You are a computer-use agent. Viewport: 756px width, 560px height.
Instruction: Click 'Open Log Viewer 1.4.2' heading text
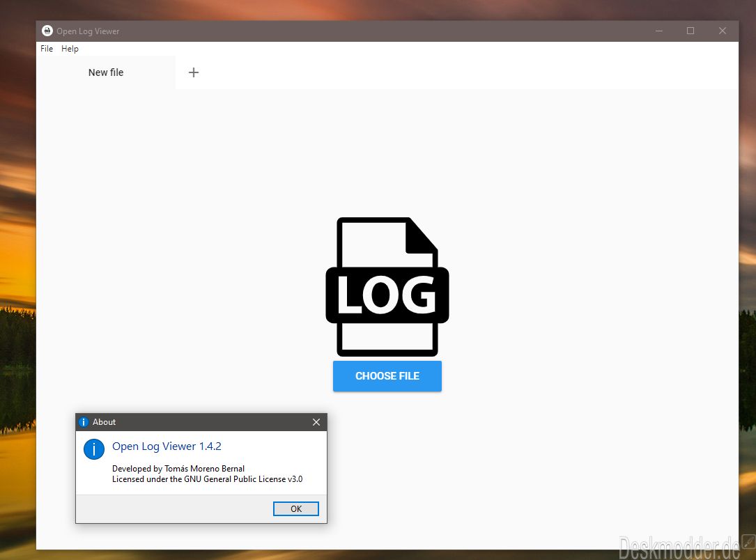(167, 446)
